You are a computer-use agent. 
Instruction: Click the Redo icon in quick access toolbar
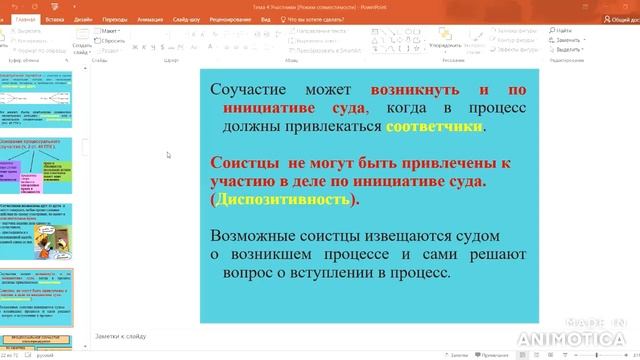pyautogui.click(x=35, y=7)
